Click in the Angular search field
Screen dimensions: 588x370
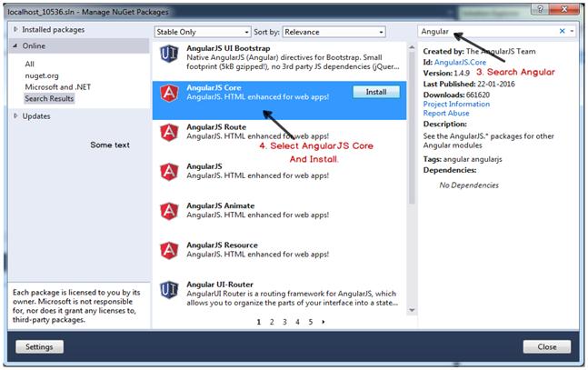point(487,32)
